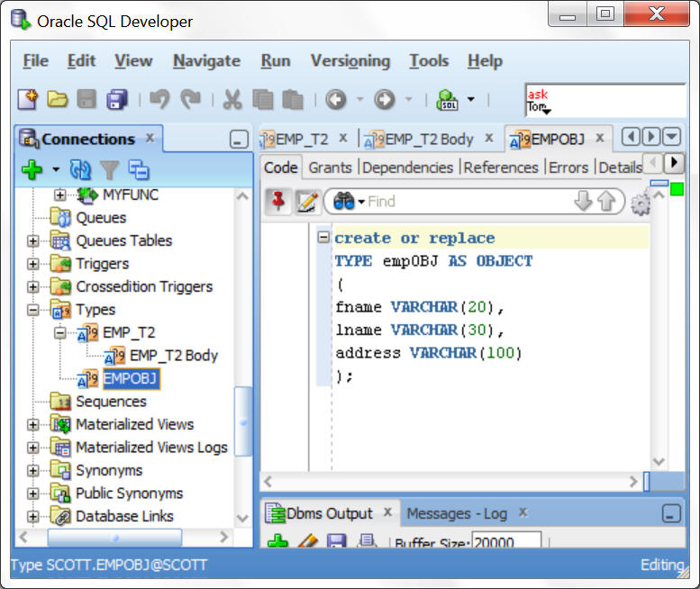Click the Open folder toolbar icon
700x589 pixels.
point(58,99)
